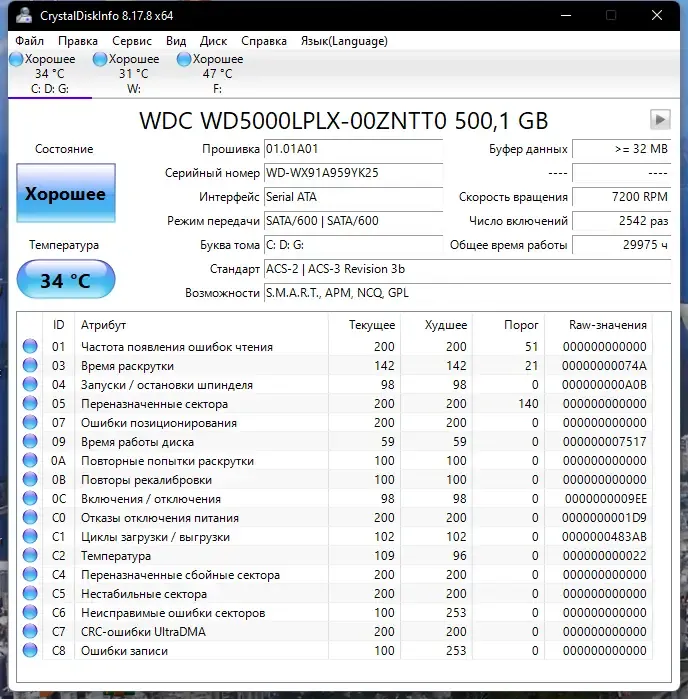
Task: Click raw value 0000000483AB
Action: pos(604,537)
